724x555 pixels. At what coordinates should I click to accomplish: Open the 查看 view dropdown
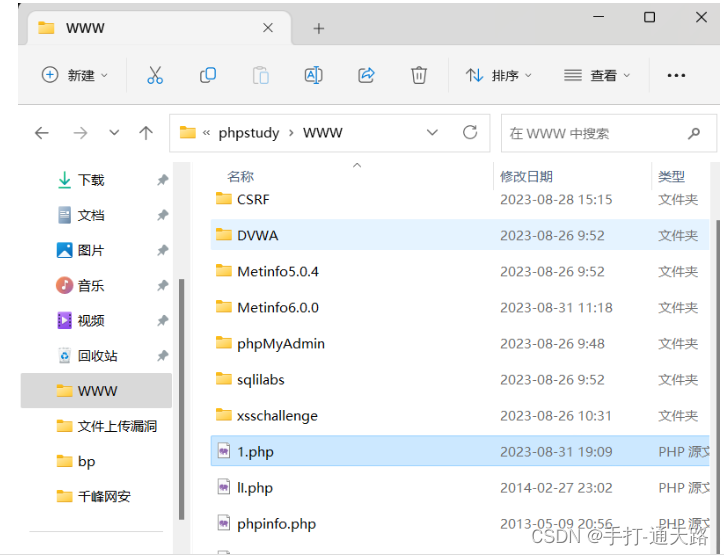point(597,75)
